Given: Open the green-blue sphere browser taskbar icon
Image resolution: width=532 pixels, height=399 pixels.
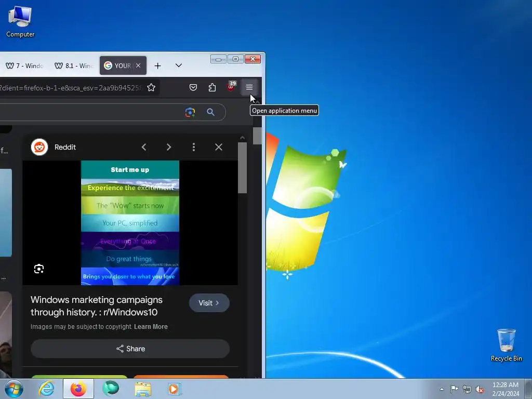Looking at the screenshot, I should click(x=111, y=389).
